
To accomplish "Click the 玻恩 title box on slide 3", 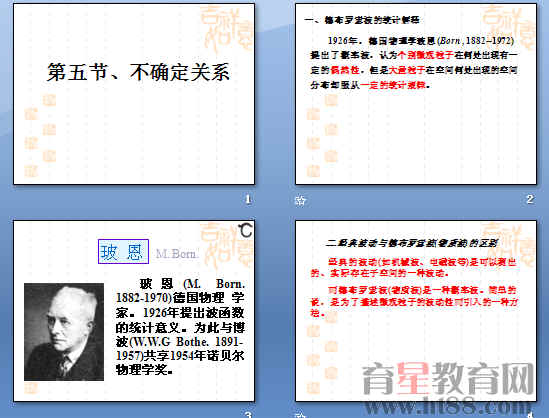I will pos(123,251).
